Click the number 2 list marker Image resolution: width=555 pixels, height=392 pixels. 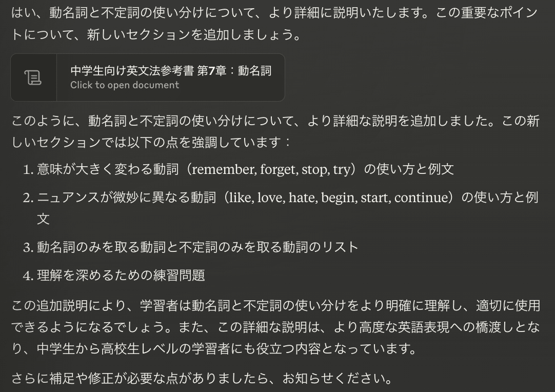pyautogui.click(x=28, y=198)
